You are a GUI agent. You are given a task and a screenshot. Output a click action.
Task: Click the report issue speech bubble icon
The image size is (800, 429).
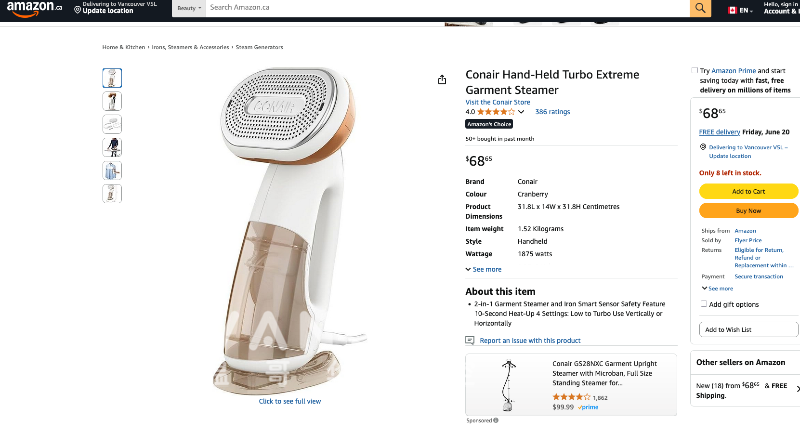(471, 341)
